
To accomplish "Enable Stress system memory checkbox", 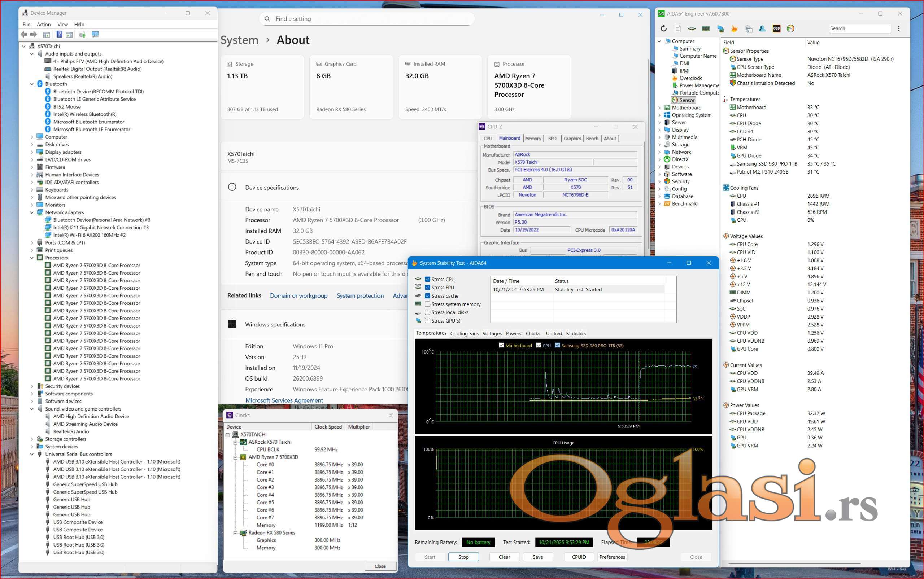I will pyautogui.click(x=427, y=304).
